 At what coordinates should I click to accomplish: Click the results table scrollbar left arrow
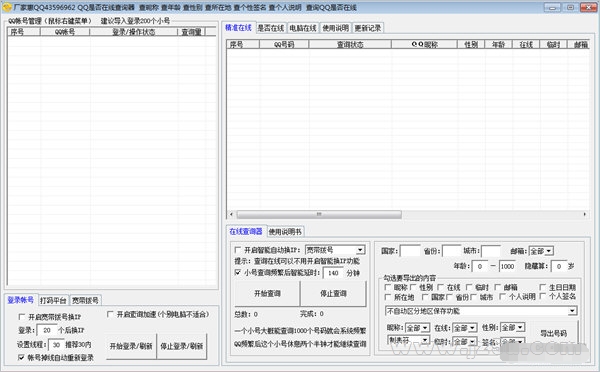coord(231,214)
